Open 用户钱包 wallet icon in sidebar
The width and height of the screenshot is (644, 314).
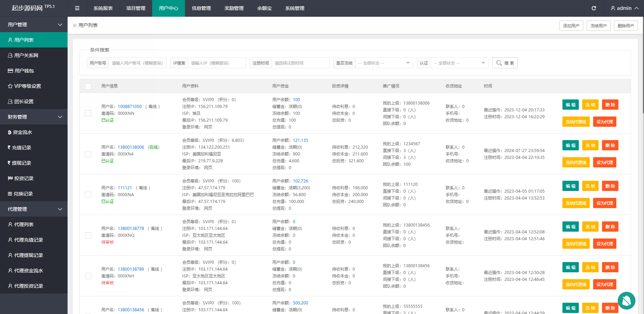tap(11, 71)
